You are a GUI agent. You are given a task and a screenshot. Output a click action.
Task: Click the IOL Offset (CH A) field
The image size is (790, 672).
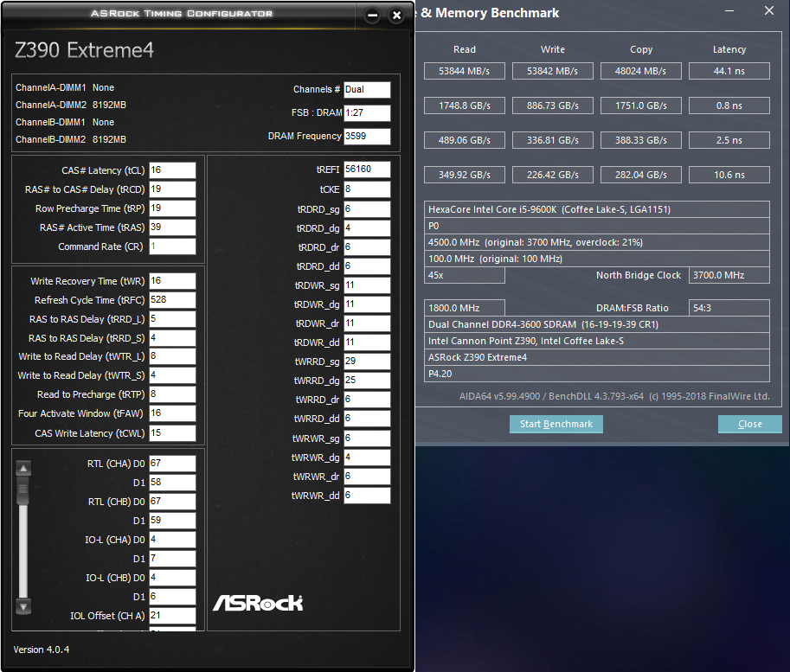pyautogui.click(x=172, y=616)
